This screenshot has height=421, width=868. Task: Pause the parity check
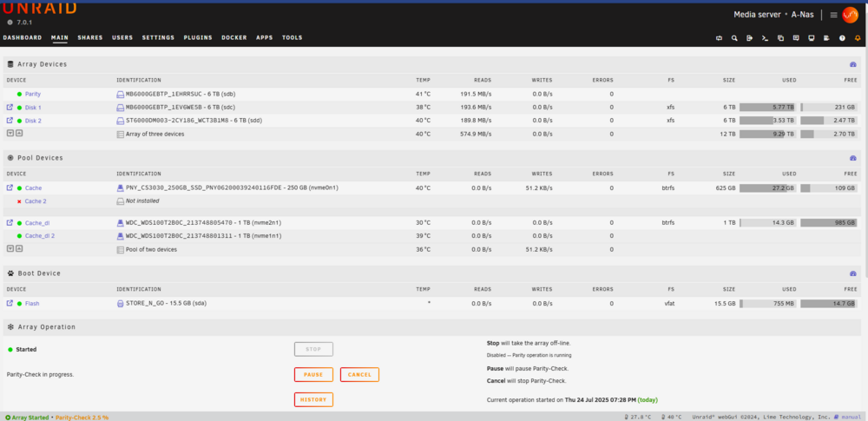point(313,374)
